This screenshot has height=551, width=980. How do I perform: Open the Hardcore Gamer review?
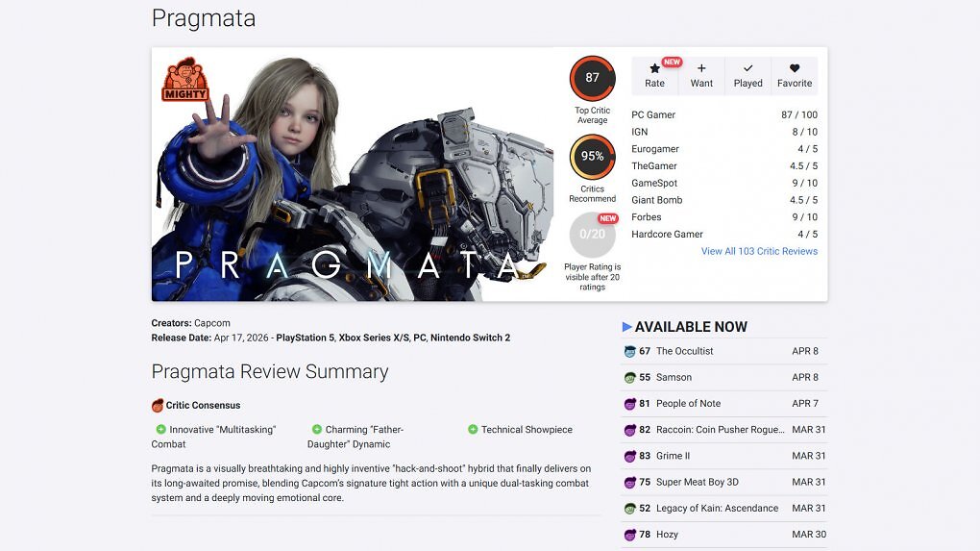pyautogui.click(x=667, y=234)
